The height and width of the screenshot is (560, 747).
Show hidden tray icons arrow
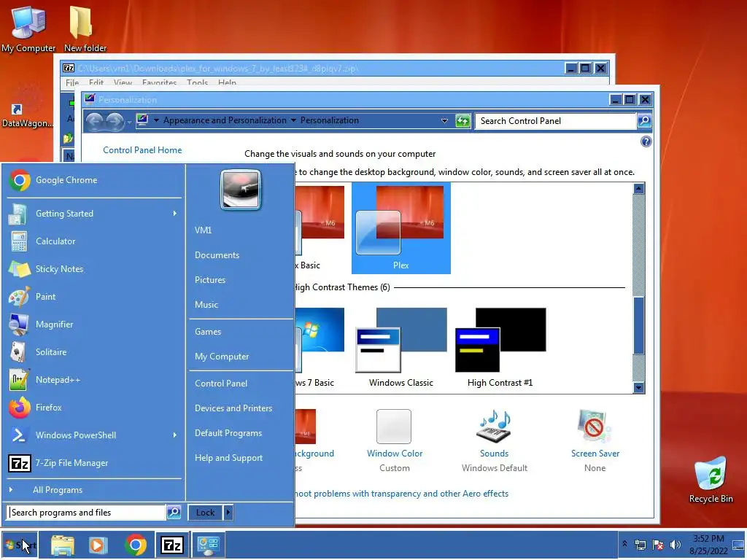point(624,544)
